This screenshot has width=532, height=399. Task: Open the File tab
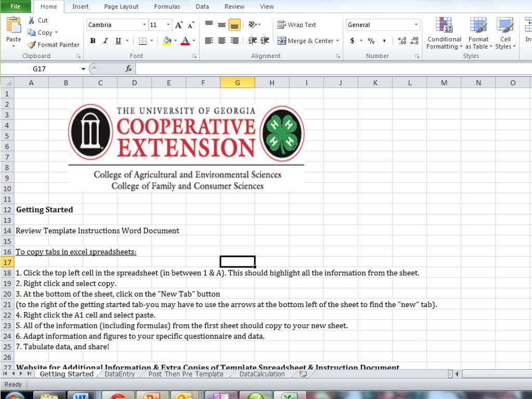pyautogui.click(x=16, y=6)
